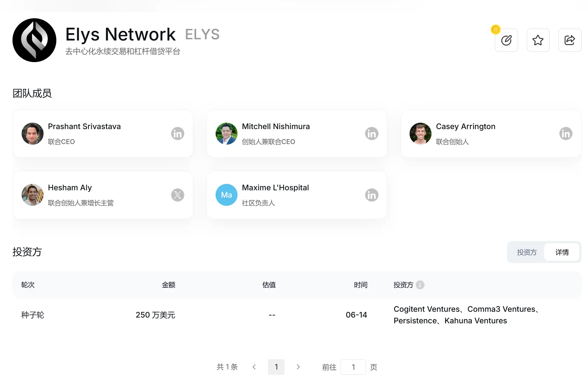Open Cogitent Ventures investor link

click(426, 309)
